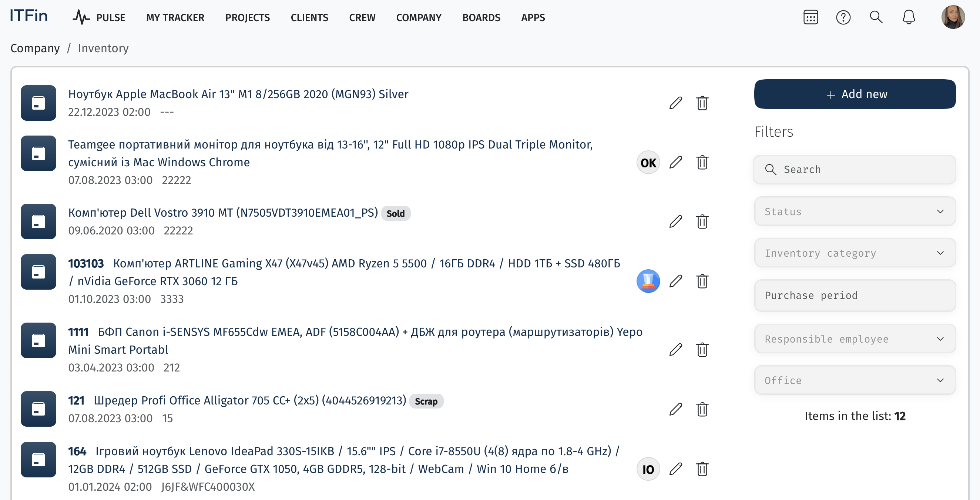Click the OK employee badge on Teamgee
980x500 pixels.
click(648, 163)
